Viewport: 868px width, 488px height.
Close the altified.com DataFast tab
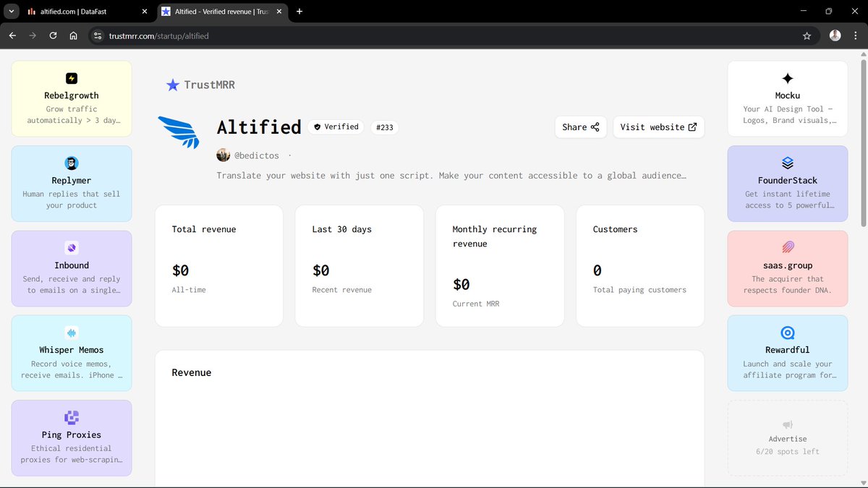coord(145,12)
